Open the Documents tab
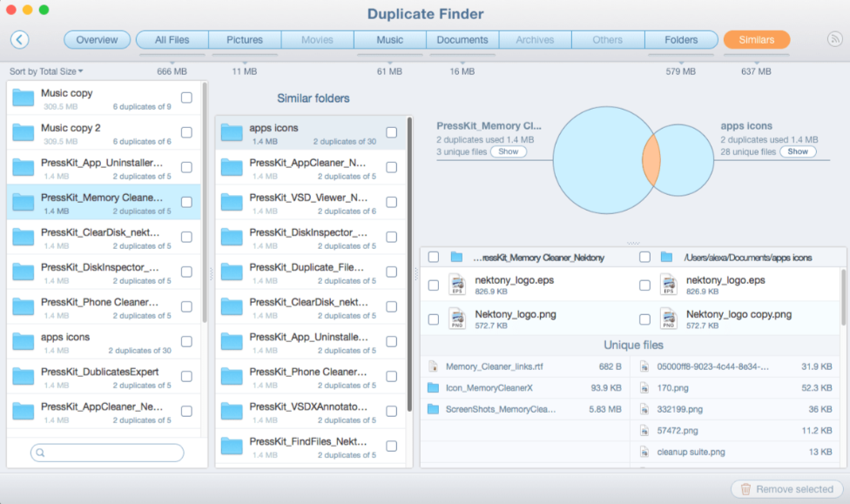This screenshot has height=504, width=850. [x=462, y=39]
